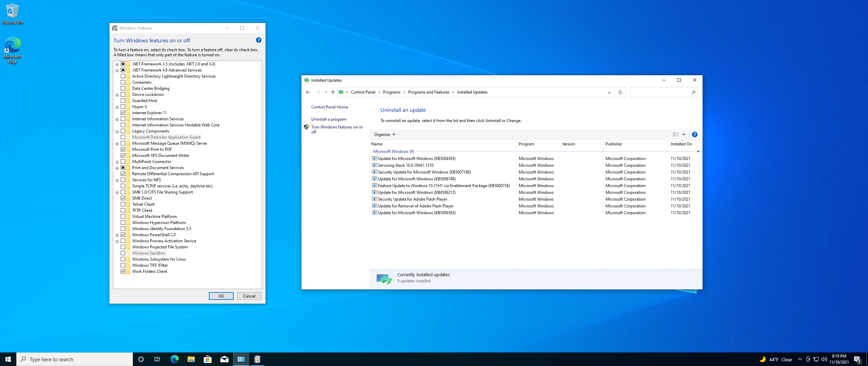Viewport: 868px width, 366px height.
Task: Expand Print and Document Services node
Action: click(x=117, y=168)
